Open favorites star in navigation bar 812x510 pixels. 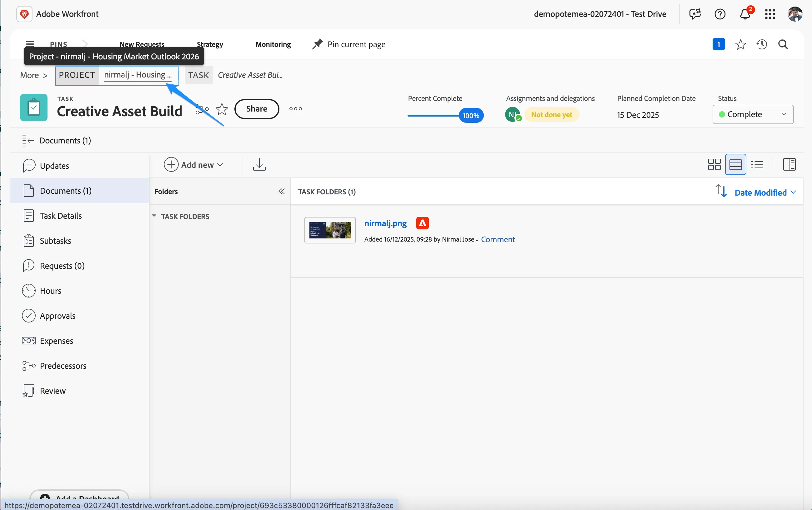(740, 44)
